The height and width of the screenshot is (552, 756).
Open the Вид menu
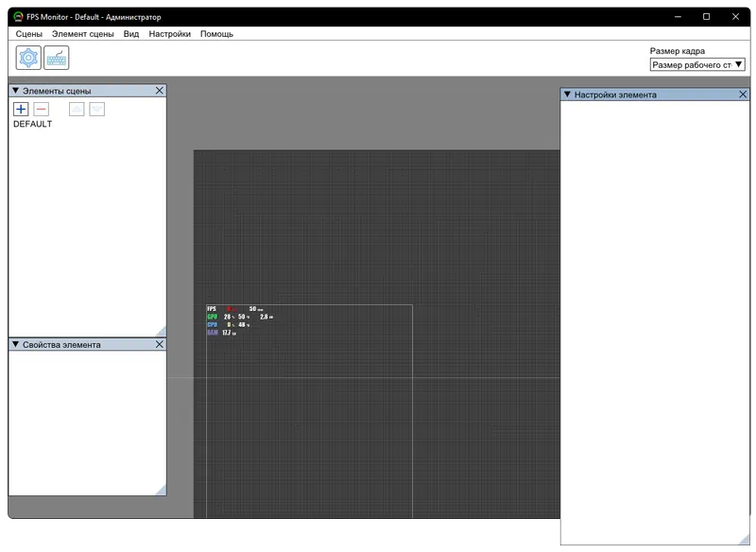point(131,34)
